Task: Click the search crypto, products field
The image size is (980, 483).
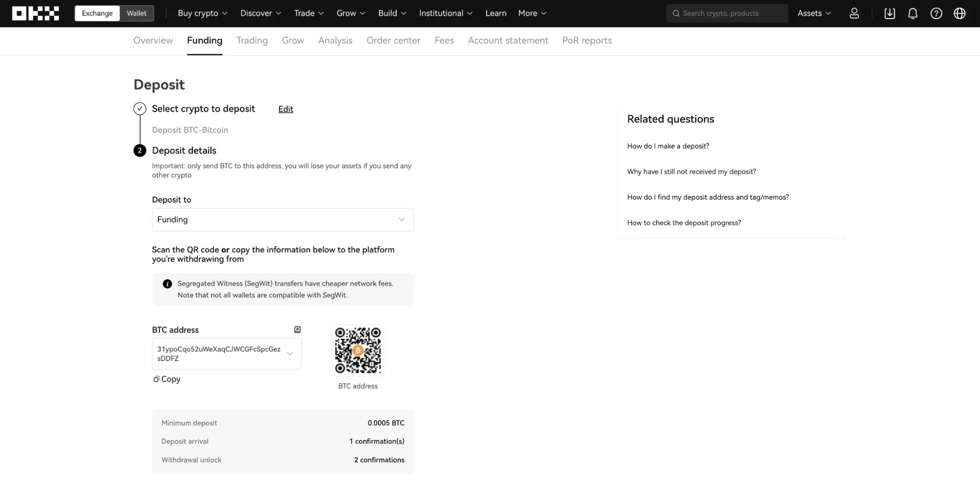Action: tap(727, 13)
